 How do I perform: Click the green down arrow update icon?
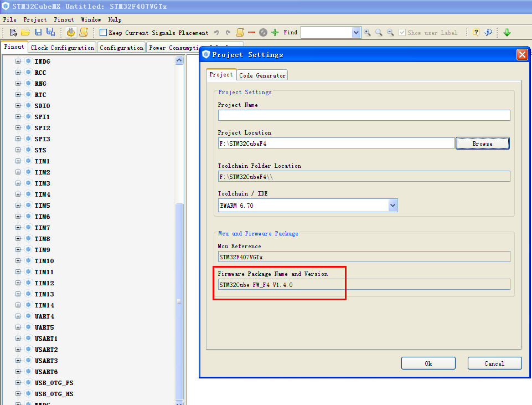(x=507, y=33)
